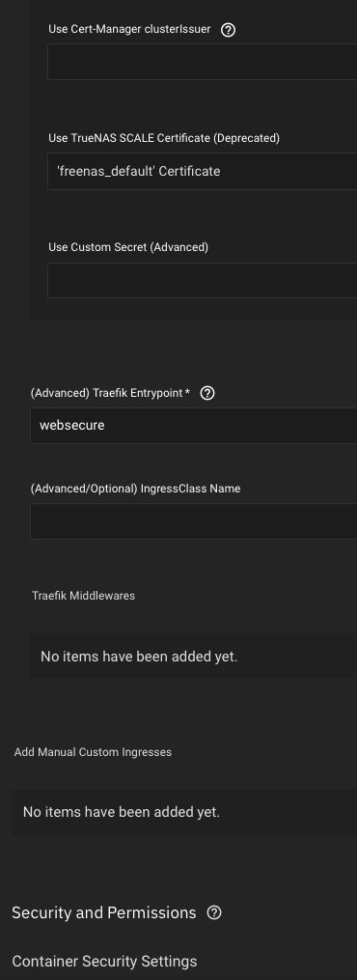Click the IngressClass Name label
Viewport: 357px width, 980px height.
click(x=135, y=489)
